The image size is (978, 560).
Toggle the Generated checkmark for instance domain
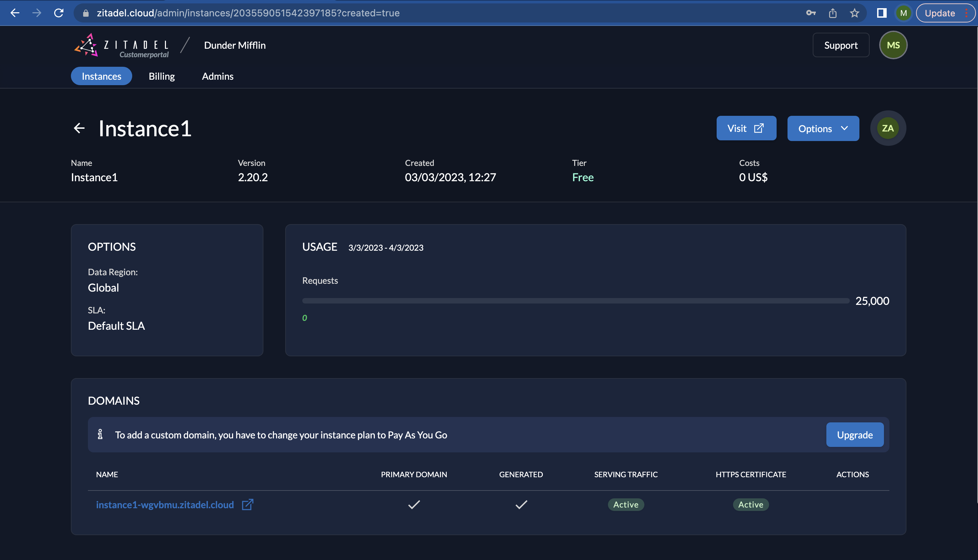pos(521,504)
